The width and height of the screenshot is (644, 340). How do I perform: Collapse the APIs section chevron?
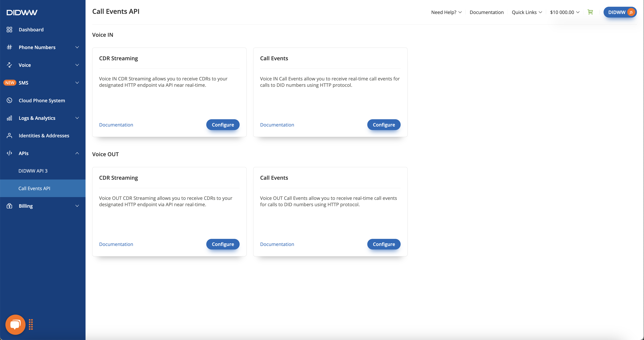77,153
